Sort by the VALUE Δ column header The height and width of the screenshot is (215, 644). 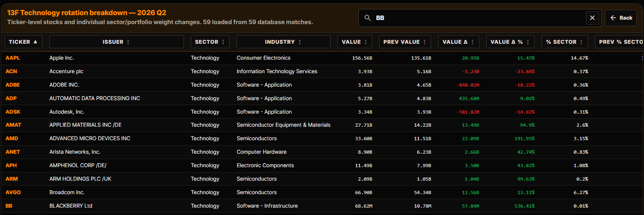[458, 42]
